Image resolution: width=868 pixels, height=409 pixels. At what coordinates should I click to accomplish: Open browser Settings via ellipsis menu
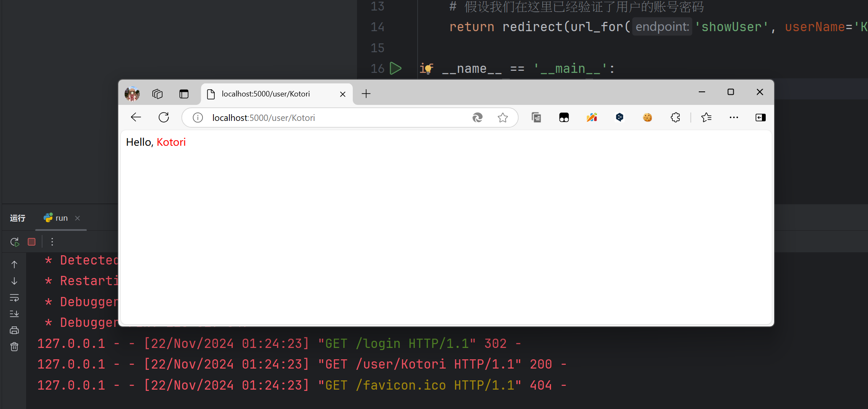[x=734, y=117]
